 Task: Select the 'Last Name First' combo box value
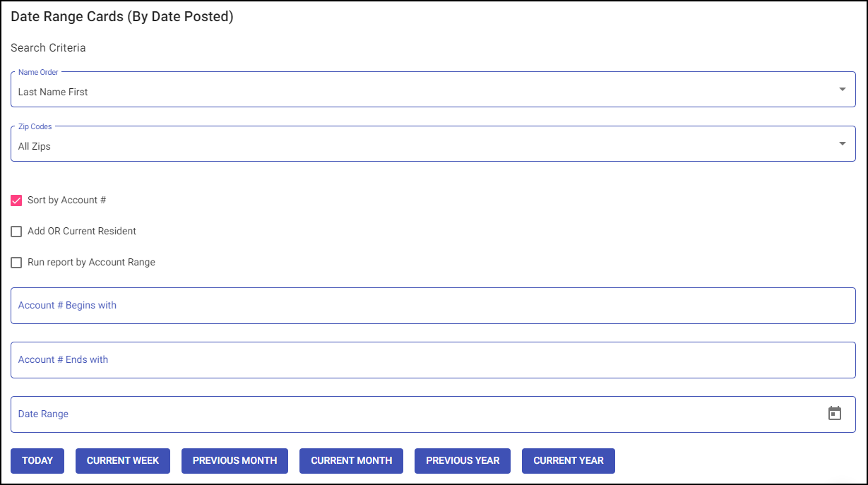coord(53,92)
